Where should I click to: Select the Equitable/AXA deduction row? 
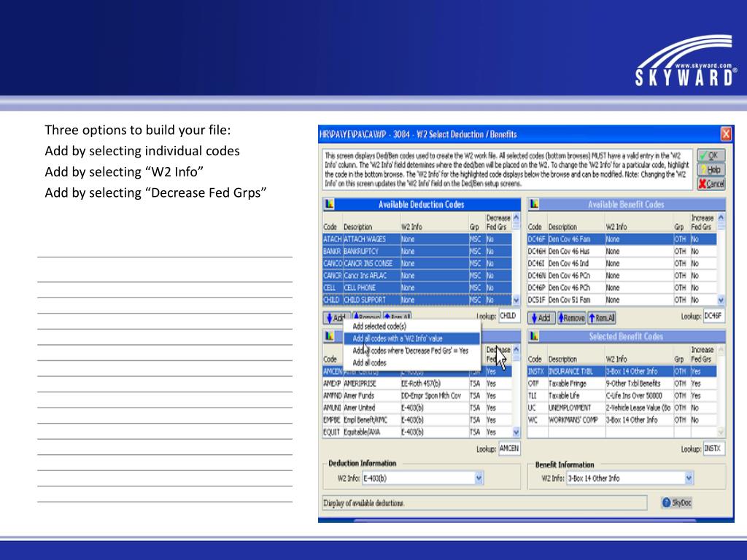pyautogui.click(x=417, y=432)
